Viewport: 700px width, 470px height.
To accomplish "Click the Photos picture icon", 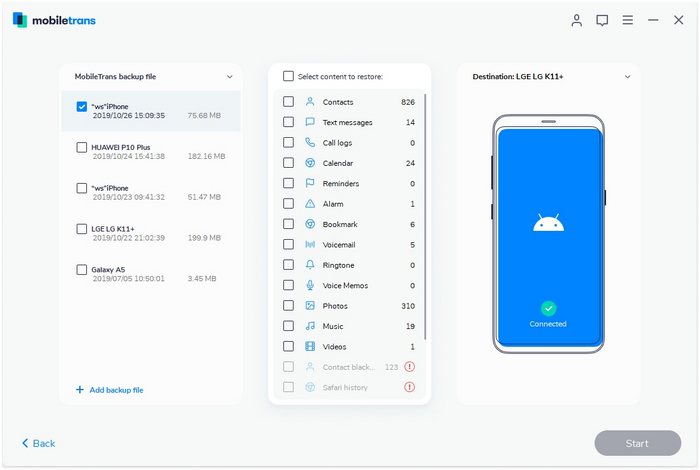I will tap(310, 305).
